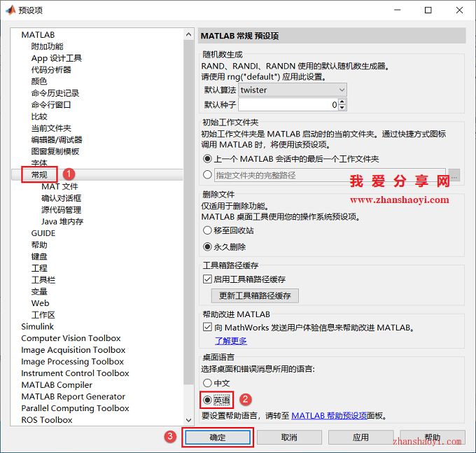Image resolution: width=476 pixels, height=453 pixels.
Task: Open the 默认算法 twister dropdown
Action: (293, 90)
